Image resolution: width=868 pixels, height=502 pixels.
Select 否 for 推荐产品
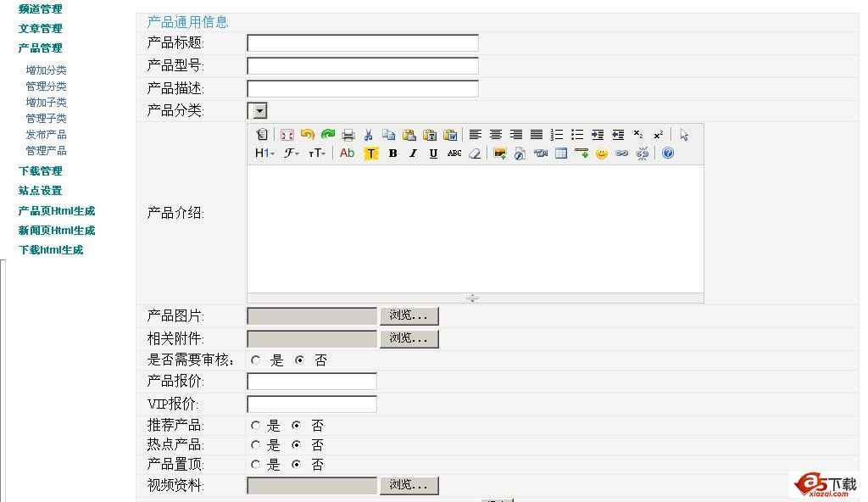pyautogui.click(x=297, y=426)
